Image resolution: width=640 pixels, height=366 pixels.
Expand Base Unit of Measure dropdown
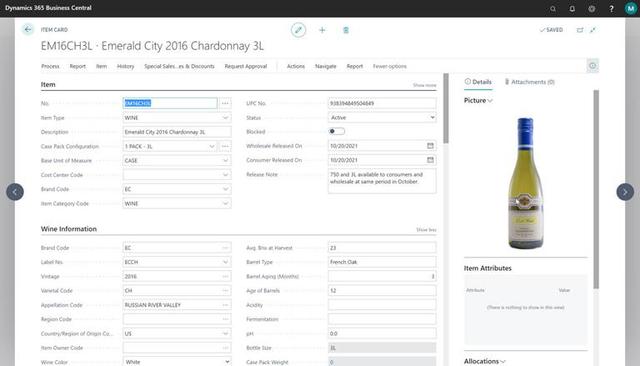(225, 160)
